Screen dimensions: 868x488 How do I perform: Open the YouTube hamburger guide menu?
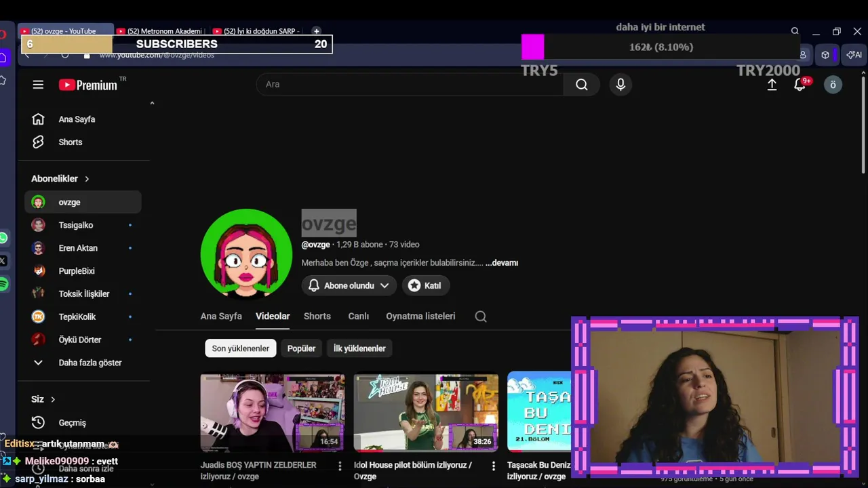click(x=38, y=85)
